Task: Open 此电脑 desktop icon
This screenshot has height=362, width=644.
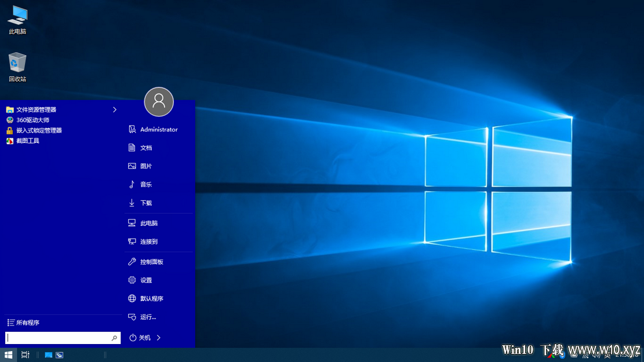Action: tap(17, 20)
